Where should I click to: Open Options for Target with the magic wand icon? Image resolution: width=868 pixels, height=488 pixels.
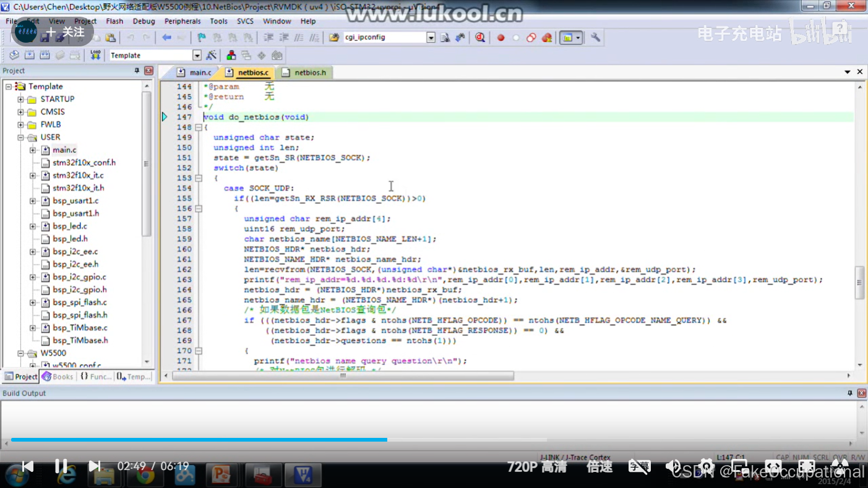click(212, 55)
